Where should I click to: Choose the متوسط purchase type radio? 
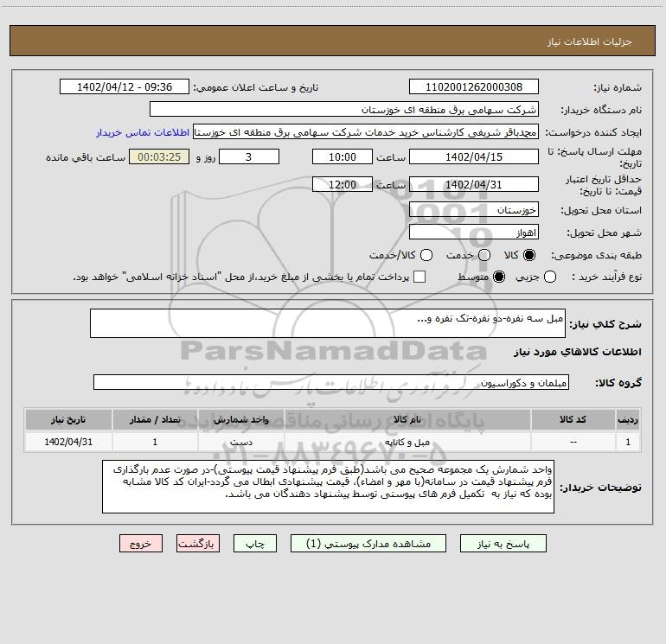tap(499, 277)
